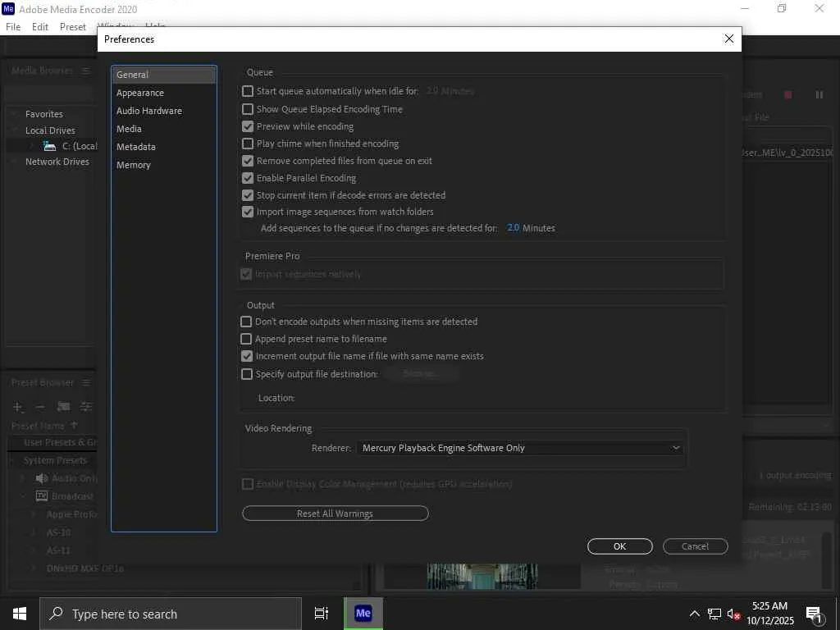Open Media Browser panel menu icon
Image resolution: width=840 pixels, height=630 pixels.
[86, 71]
